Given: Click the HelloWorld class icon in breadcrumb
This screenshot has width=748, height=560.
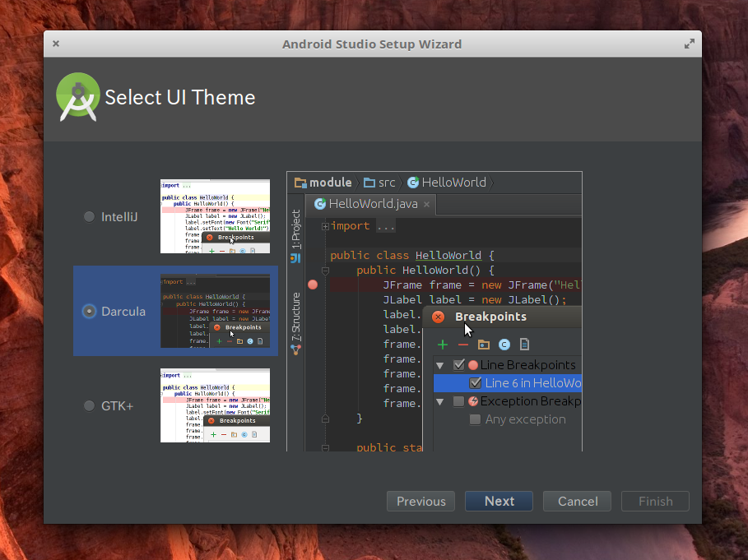Looking at the screenshot, I should point(413,183).
